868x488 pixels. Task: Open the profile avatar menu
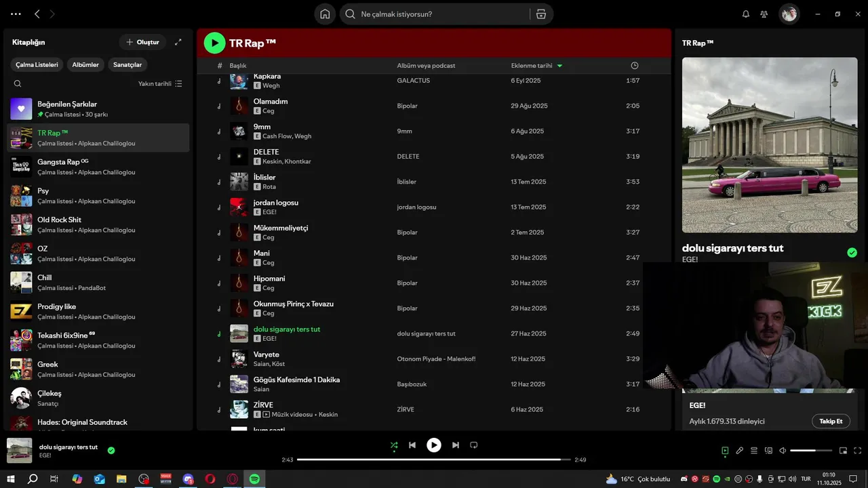(x=789, y=14)
